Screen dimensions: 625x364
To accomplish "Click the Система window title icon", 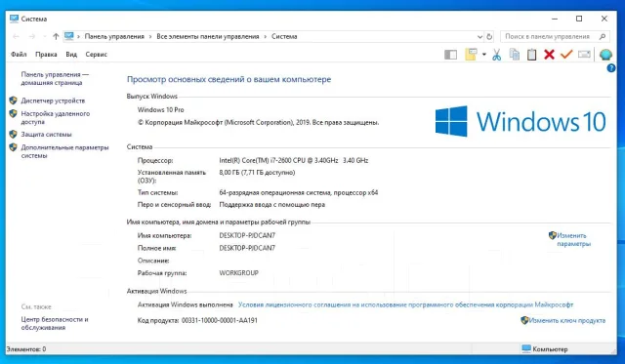I will (14, 19).
